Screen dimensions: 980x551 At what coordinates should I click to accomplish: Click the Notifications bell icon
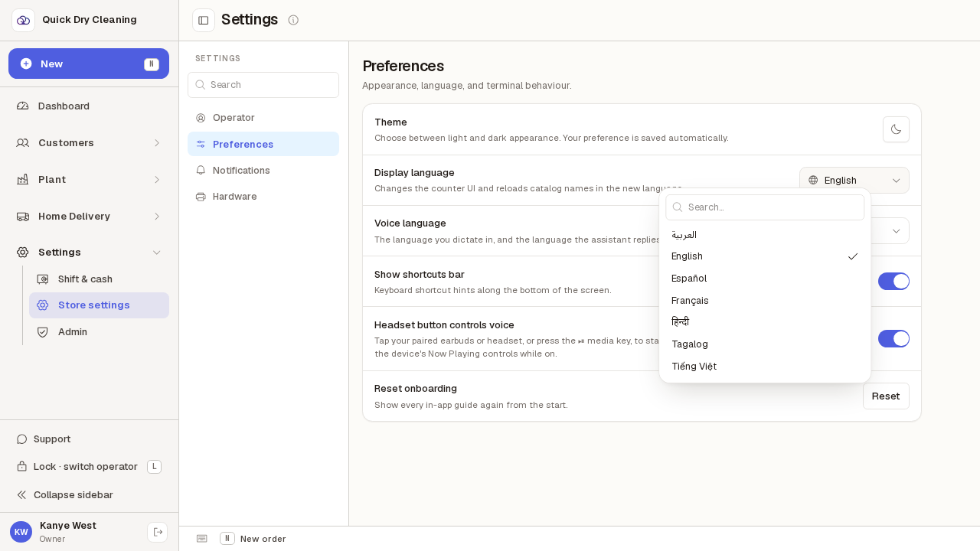point(201,170)
